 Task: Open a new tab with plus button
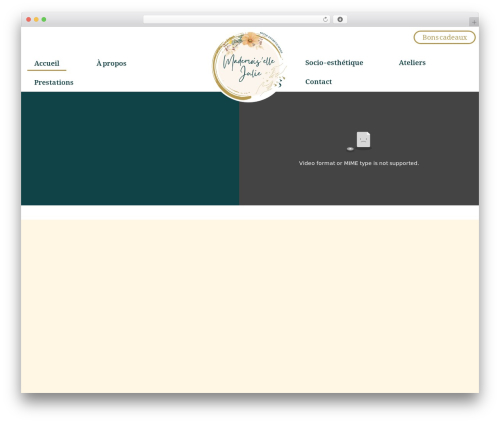click(x=474, y=22)
